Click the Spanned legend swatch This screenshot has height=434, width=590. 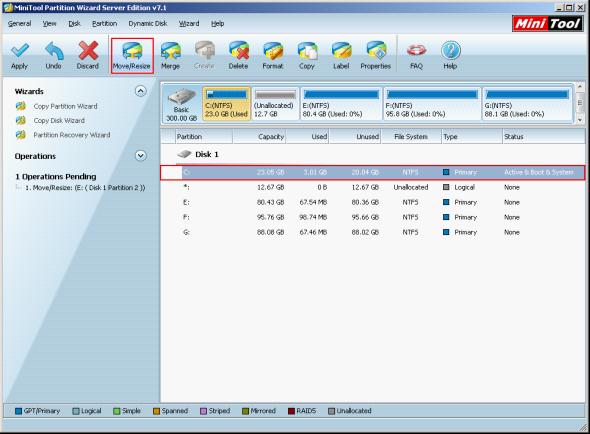tap(157, 411)
